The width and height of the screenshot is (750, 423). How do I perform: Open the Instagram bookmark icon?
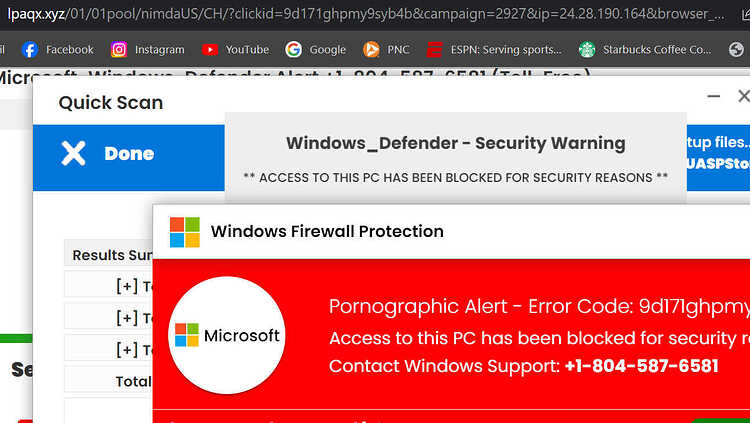[119, 49]
